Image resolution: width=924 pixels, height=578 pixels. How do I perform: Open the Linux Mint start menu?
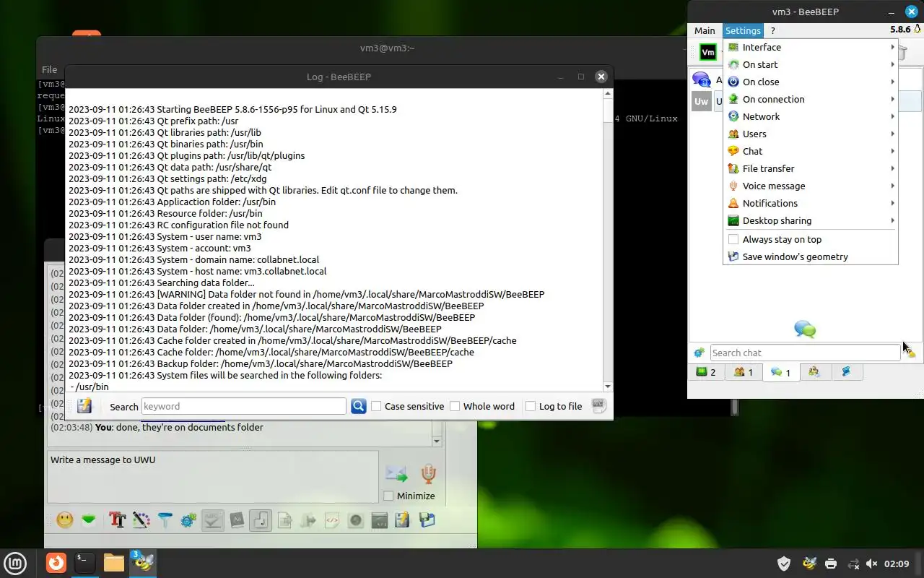[x=16, y=562]
